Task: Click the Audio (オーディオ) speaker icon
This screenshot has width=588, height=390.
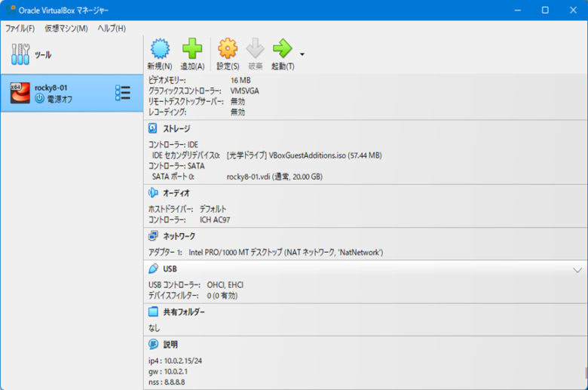Action: click(x=153, y=193)
